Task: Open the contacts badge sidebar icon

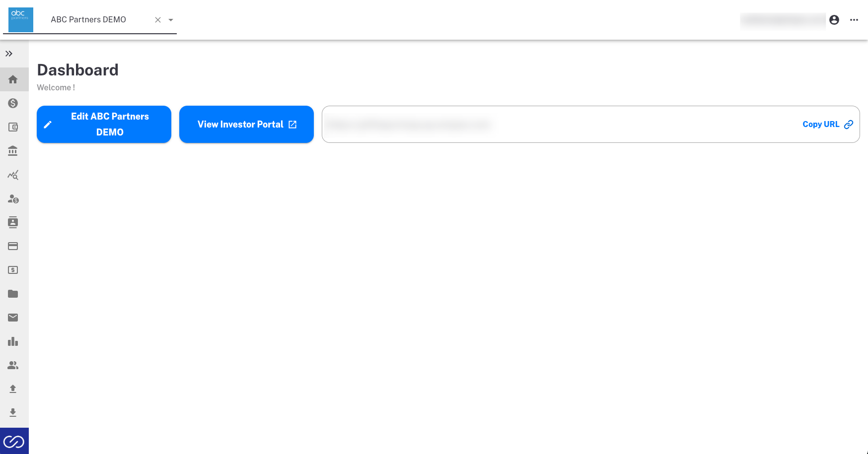Action: tap(13, 222)
